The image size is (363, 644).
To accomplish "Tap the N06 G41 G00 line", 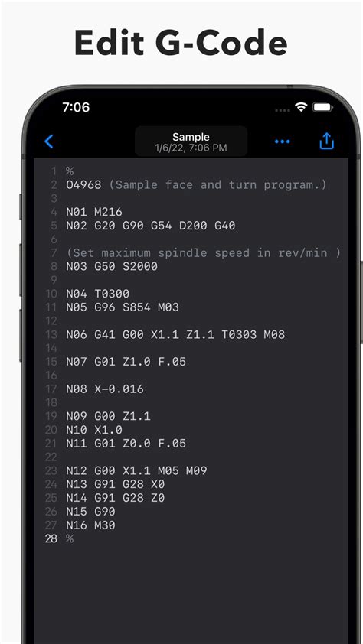I will [x=175, y=335].
